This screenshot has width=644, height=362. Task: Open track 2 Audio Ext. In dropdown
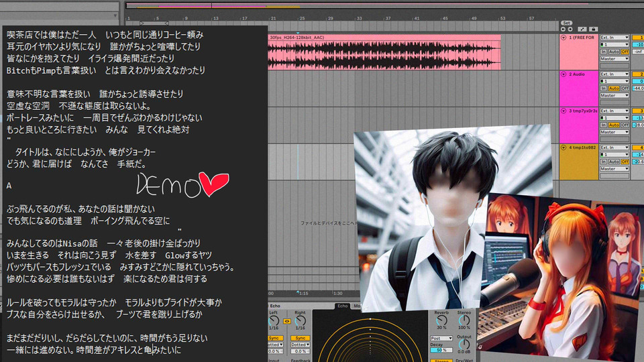tap(614, 74)
